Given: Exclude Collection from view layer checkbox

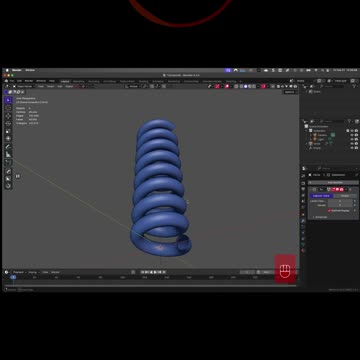Looking at the screenshot, I should pyautogui.click(x=348, y=131).
